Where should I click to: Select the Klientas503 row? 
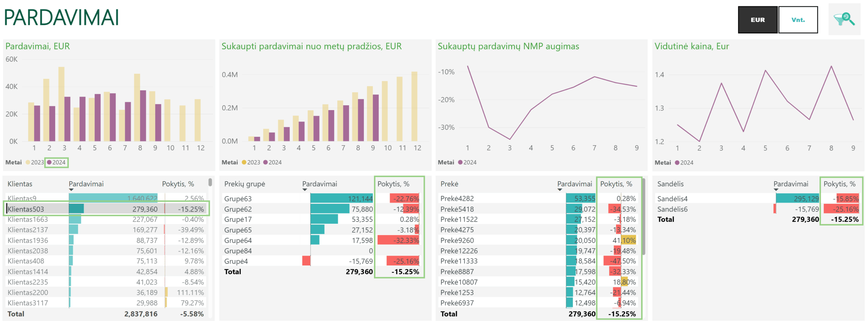(x=106, y=209)
